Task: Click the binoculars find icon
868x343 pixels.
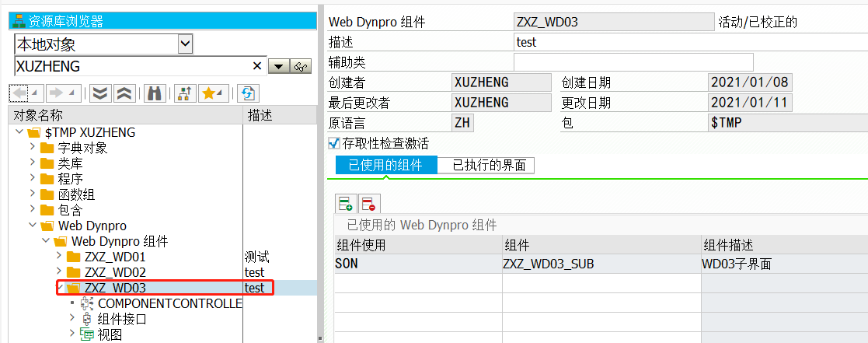Action: [x=155, y=93]
